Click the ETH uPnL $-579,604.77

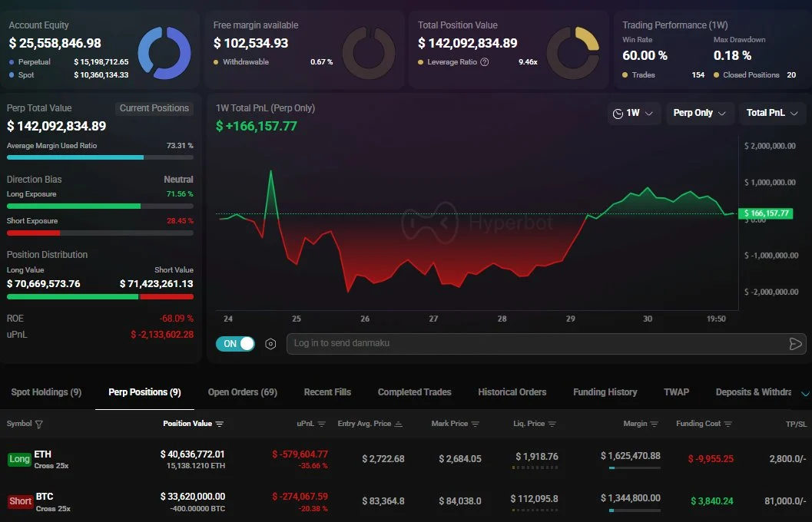(300, 454)
